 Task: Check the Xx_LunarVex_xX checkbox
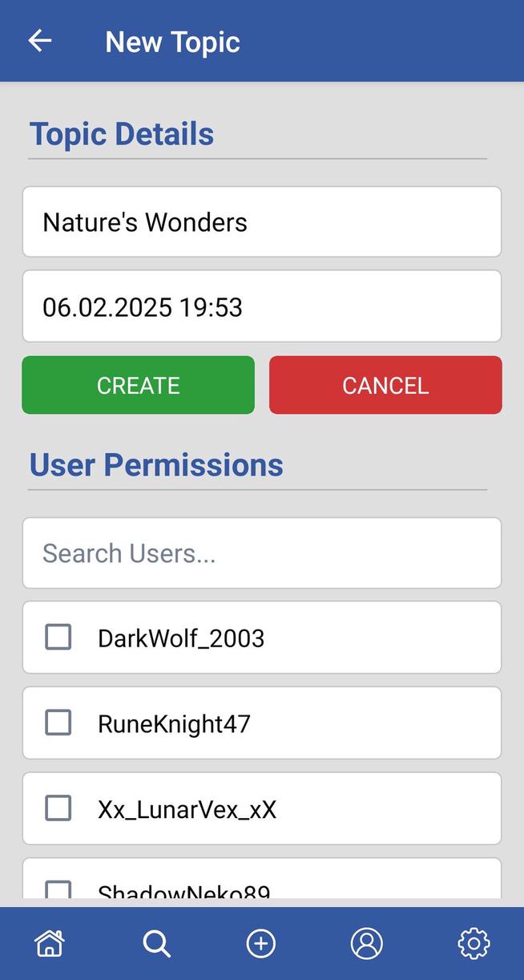click(58, 808)
